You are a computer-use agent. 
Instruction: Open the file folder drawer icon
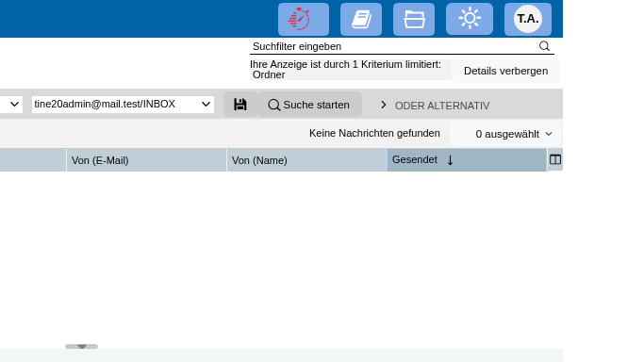point(414,19)
